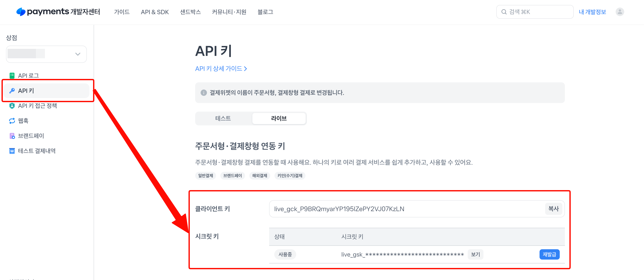Click the masked live_gsk_ secret key text
The width and height of the screenshot is (644, 280).
tap(402, 254)
